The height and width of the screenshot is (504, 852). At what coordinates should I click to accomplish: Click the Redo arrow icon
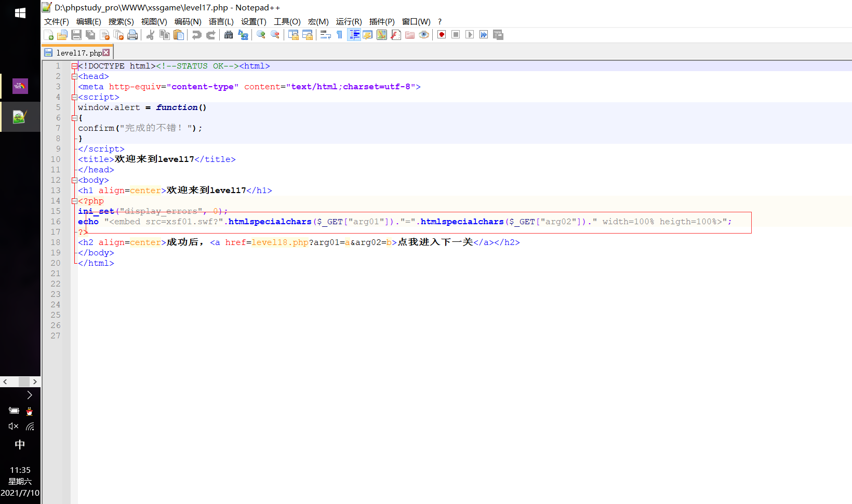click(210, 35)
